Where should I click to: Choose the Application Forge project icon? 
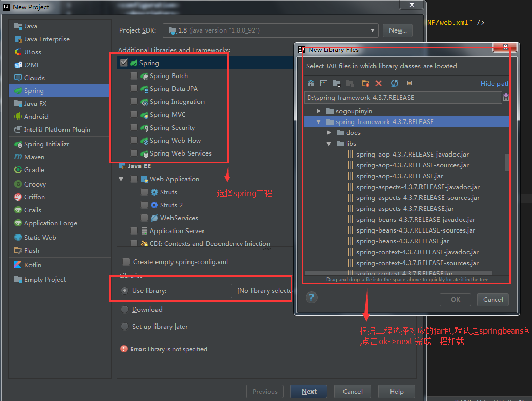[18, 223]
